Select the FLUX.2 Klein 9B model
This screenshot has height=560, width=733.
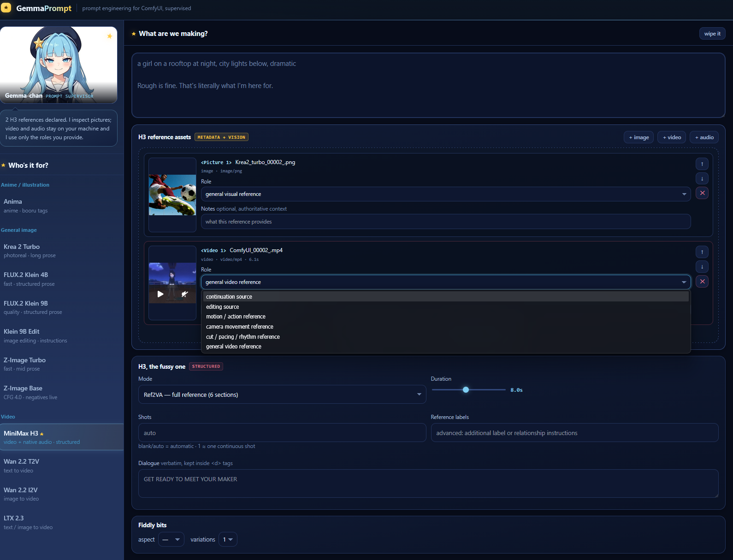pyautogui.click(x=62, y=307)
